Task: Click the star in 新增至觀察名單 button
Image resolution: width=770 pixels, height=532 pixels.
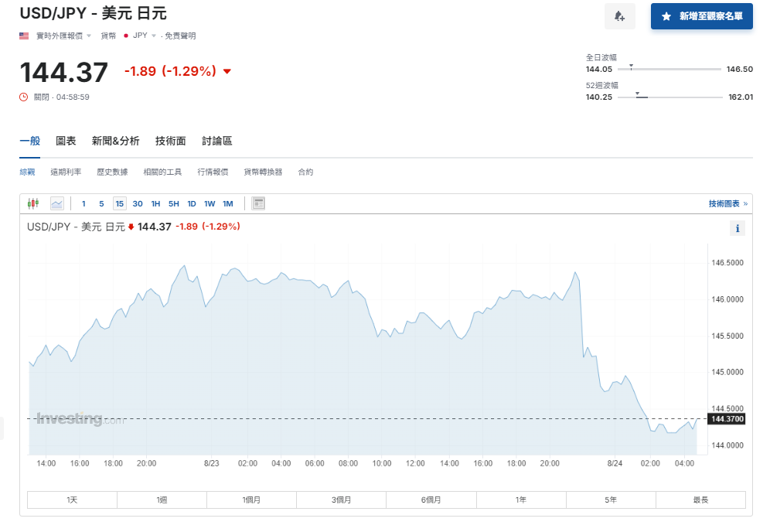Action: click(666, 16)
